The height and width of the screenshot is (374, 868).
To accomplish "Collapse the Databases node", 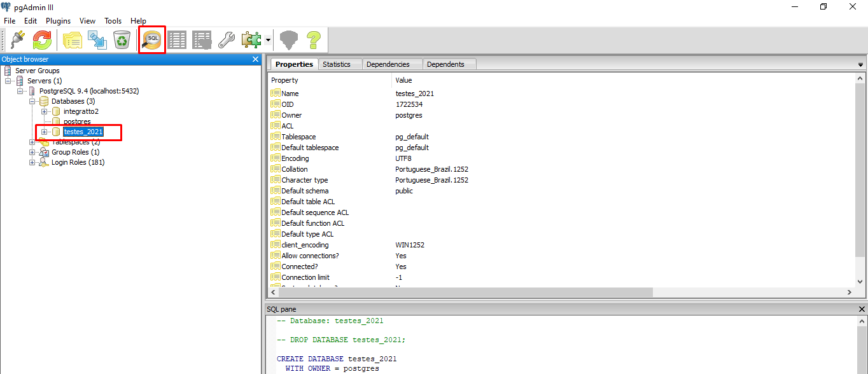I will coord(32,101).
